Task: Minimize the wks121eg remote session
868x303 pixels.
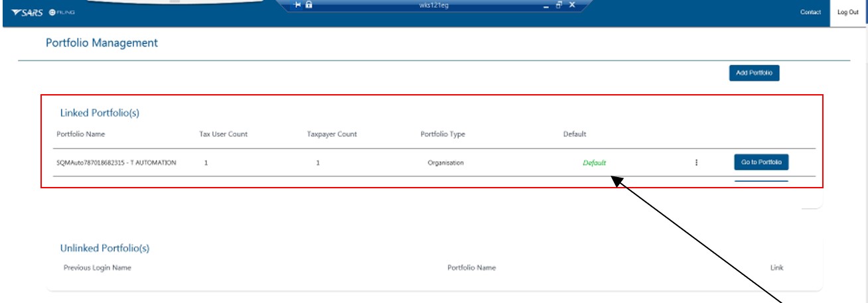Action: pyautogui.click(x=546, y=5)
